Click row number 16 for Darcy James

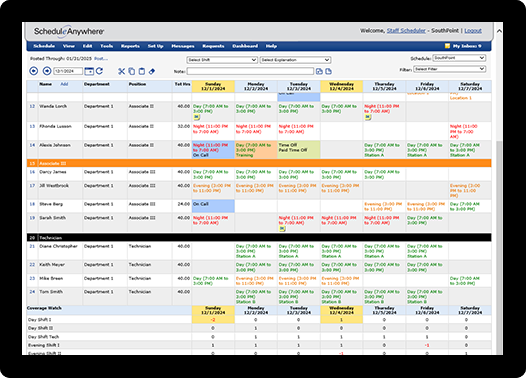coord(32,172)
